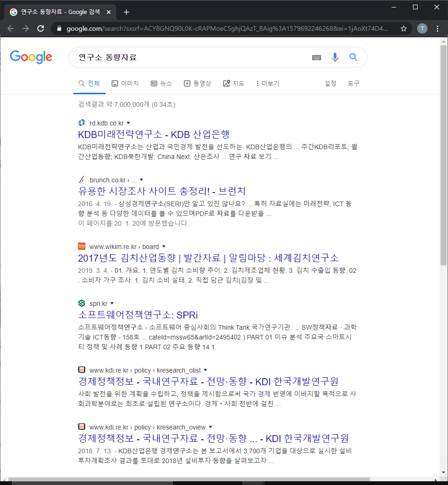Select the 전체 search tab
The width and height of the screenshot is (448, 485).
(x=89, y=83)
